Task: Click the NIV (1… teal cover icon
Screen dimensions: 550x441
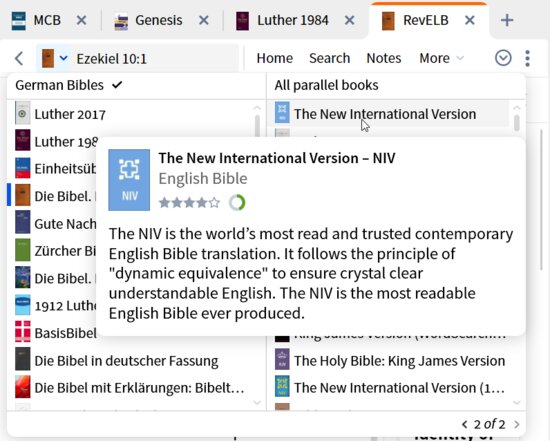Action: click(x=282, y=386)
